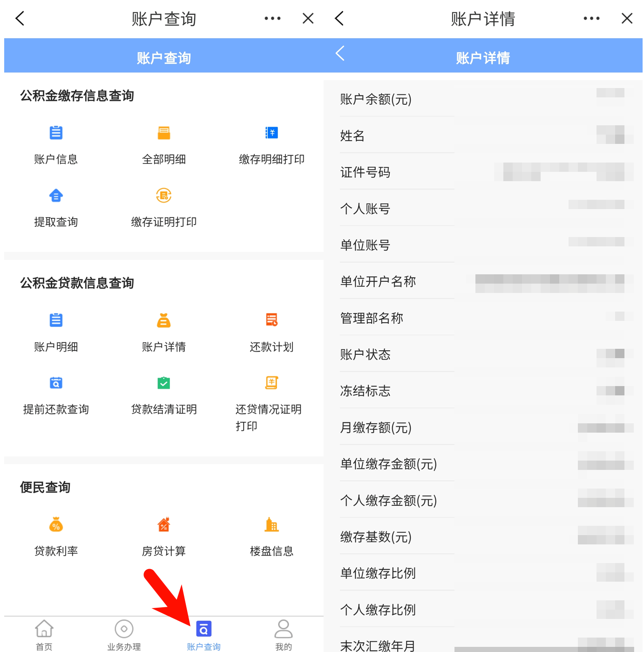
Task: Select 缴存明细打印 icon
Action: click(x=271, y=133)
